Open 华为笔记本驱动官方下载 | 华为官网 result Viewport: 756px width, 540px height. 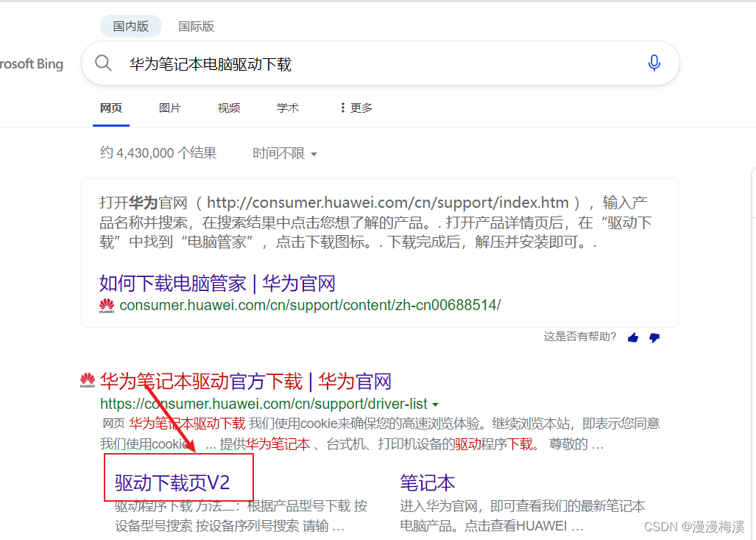245,381
